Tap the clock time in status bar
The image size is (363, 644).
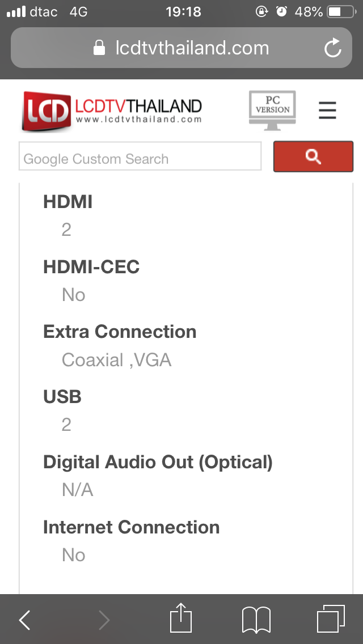tap(183, 12)
